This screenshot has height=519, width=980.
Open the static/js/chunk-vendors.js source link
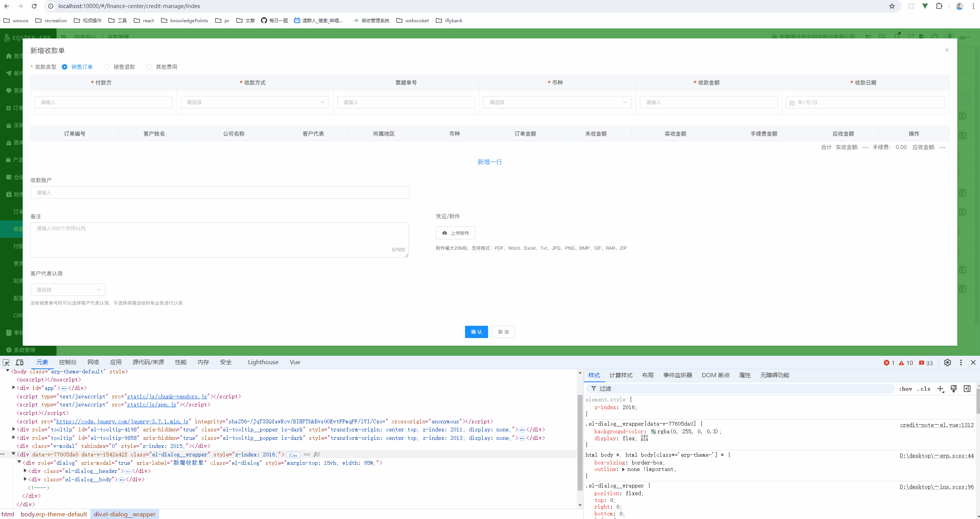pos(167,396)
